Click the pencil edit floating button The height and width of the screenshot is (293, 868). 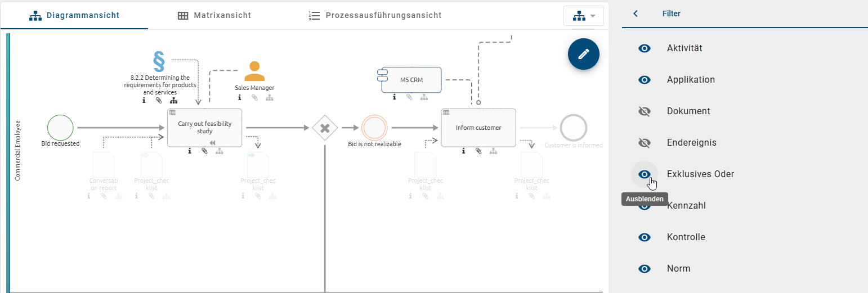[584, 54]
